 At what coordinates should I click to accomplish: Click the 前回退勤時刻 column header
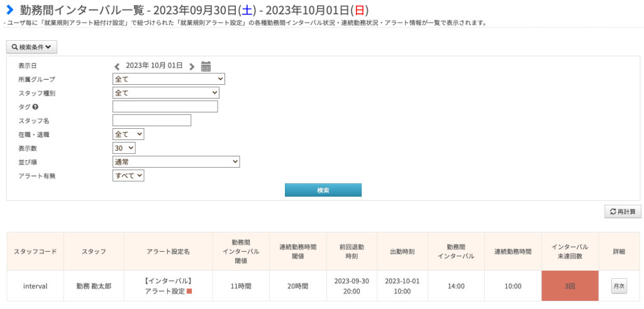click(x=352, y=252)
